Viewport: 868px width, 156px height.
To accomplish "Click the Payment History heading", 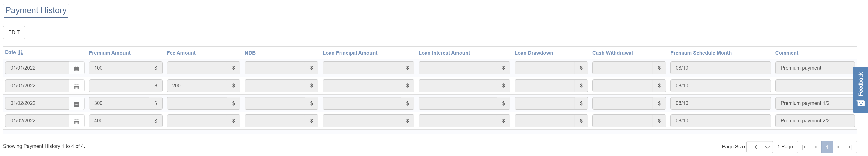I will pyautogui.click(x=36, y=11).
